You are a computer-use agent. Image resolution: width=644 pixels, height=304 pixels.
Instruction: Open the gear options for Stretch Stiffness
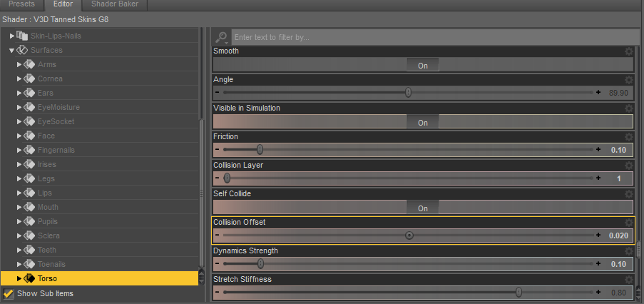pyautogui.click(x=629, y=280)
